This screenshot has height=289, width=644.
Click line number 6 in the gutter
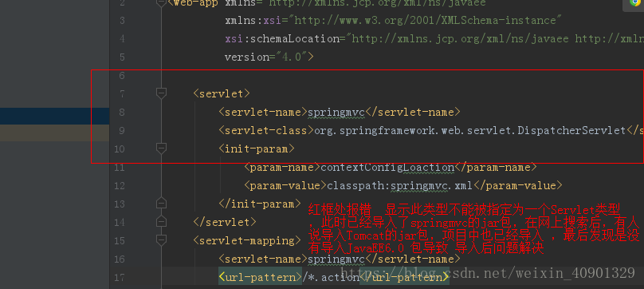122,75
